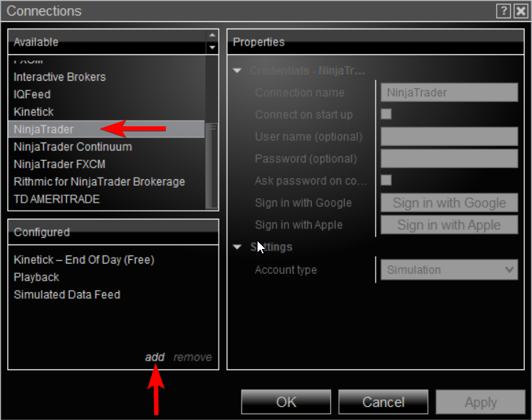
Task: Select IQFeed connection
Action: (x=106, y=95)
